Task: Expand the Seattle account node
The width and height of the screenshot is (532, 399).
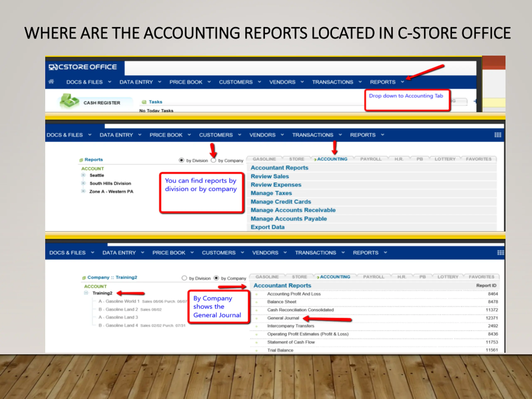Action: [83, 175]
